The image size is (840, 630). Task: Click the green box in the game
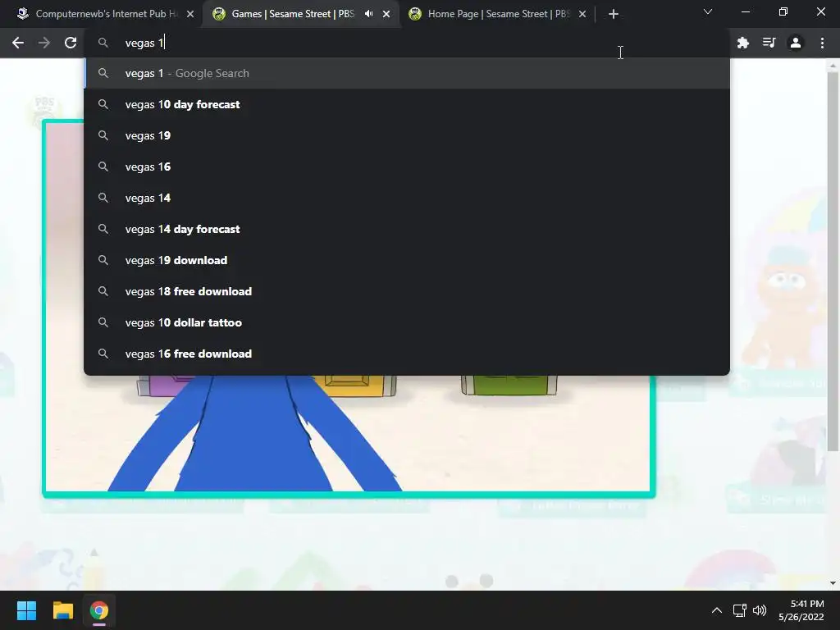tap(509, 385)
